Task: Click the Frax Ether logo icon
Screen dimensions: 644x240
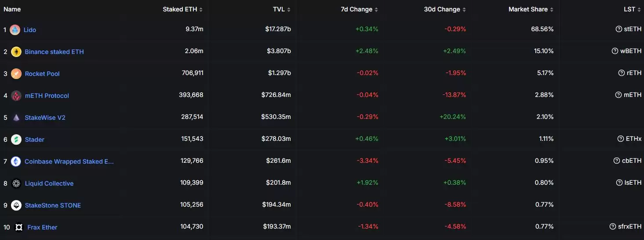Action: pyautogui.click(x=19, y=227)
